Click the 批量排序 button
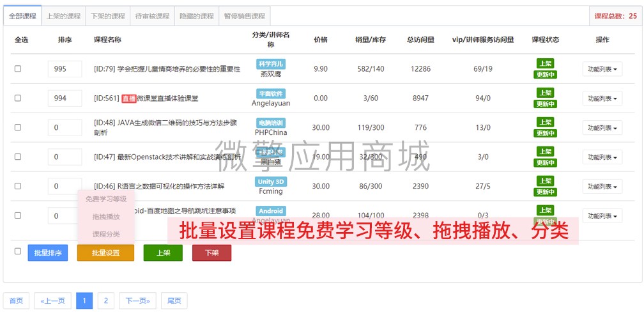This screenshot has width=644, height=312. point(48,253)
